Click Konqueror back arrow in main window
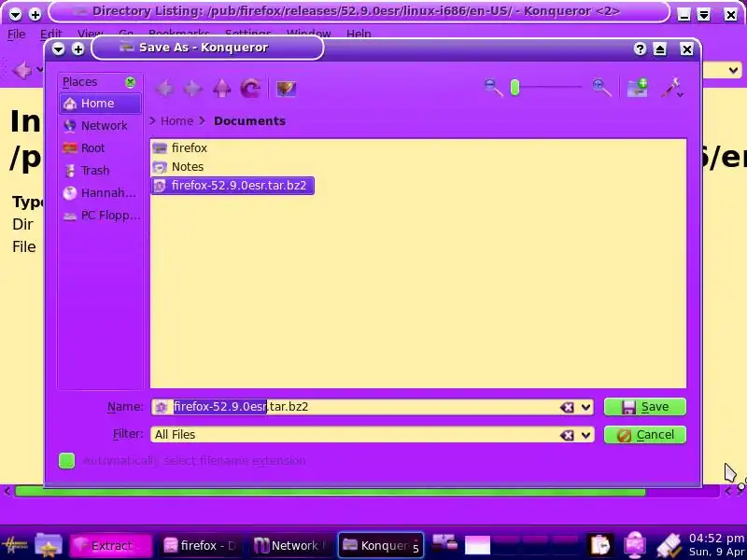Image resolution: width=747 pixels, height=560 pixels. point(21,71)
